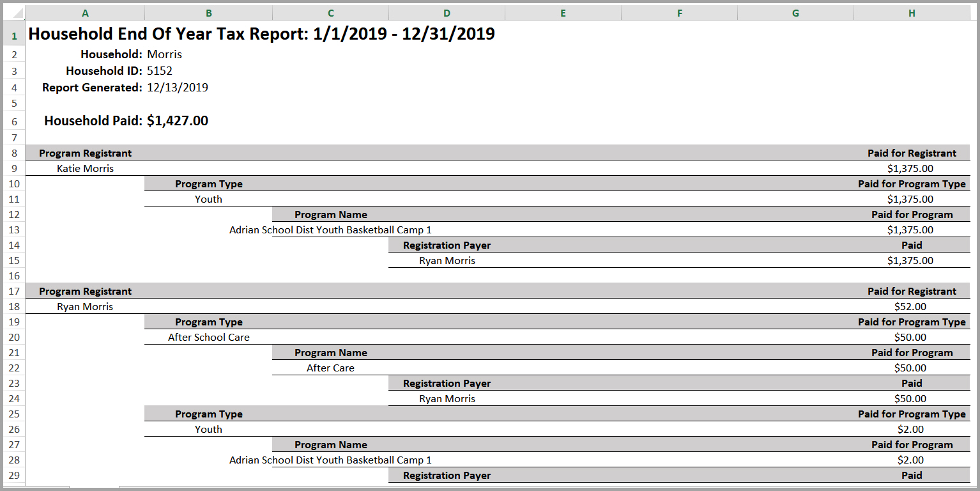Select column A header
980x491 pixels.
[x=85, y=13]
